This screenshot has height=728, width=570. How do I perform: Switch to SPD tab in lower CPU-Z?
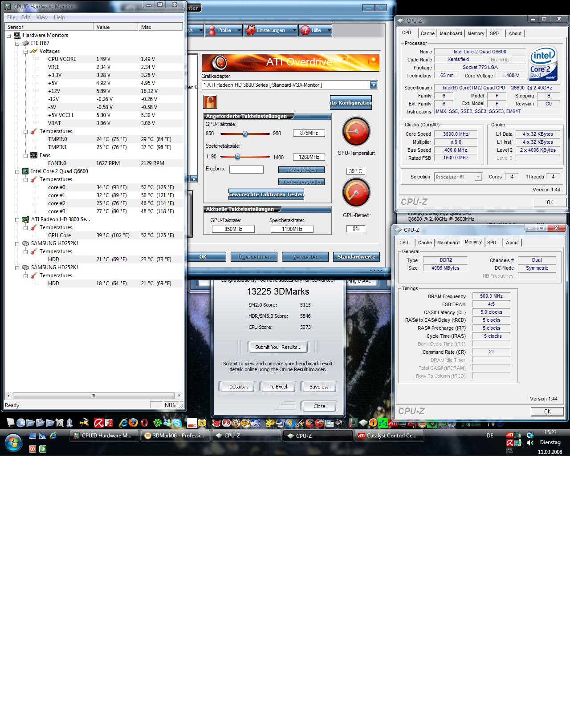click(x=492, y=243)
